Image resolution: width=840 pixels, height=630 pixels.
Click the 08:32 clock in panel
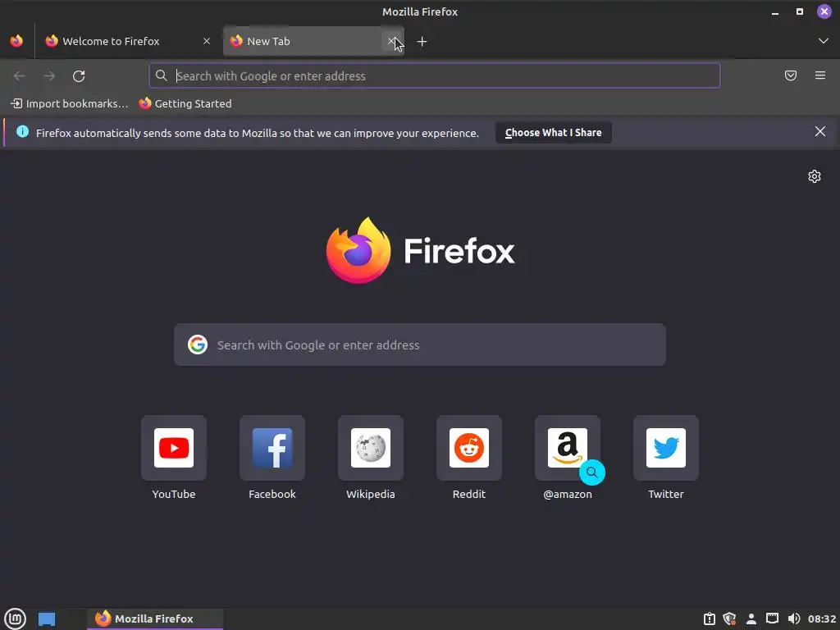(822, 619)
